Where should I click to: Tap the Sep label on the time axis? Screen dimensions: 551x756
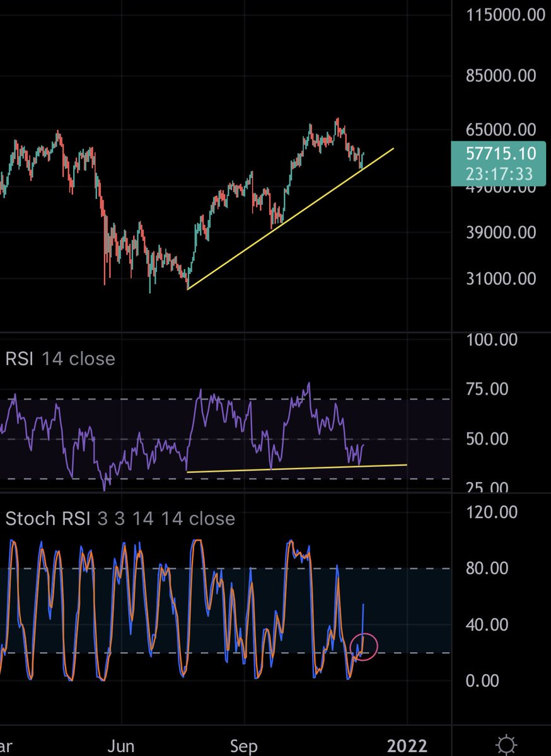click(x=243, y=745)
